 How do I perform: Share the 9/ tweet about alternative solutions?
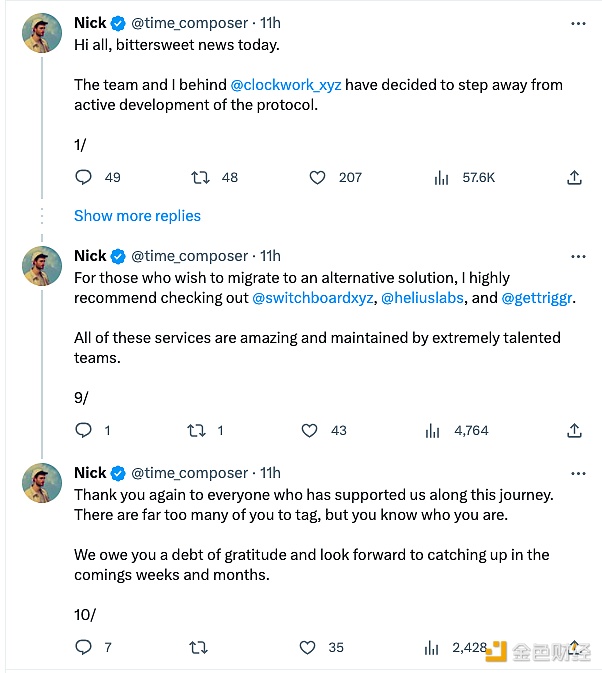point(574,431)
